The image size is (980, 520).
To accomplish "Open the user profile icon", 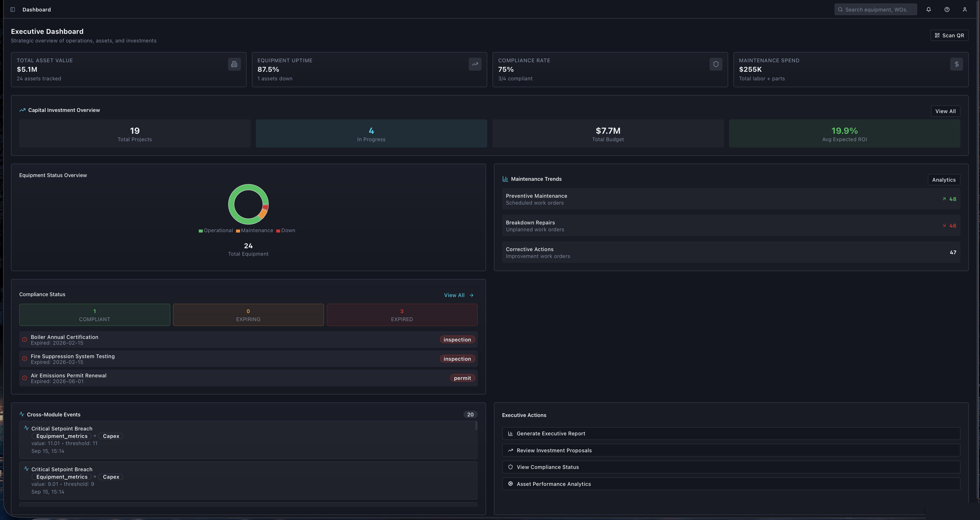I will pos(965,9).
